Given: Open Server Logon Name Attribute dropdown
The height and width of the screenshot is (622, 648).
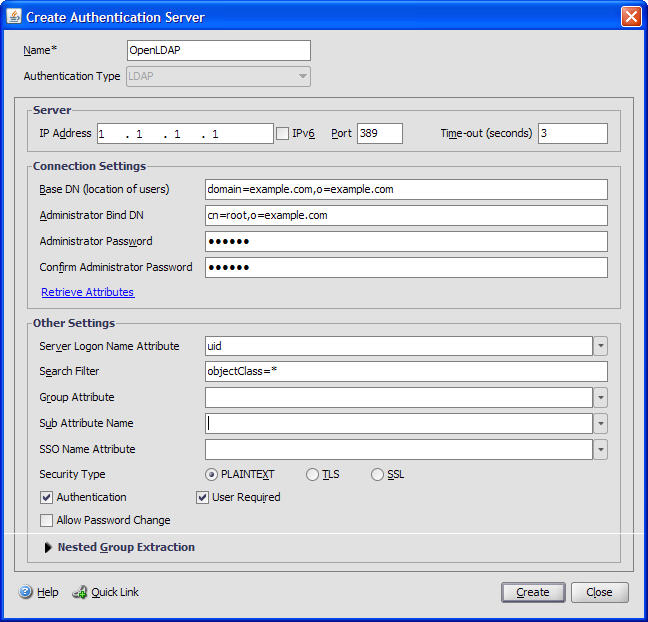Looking at the screenshot, I should (600, 346).
